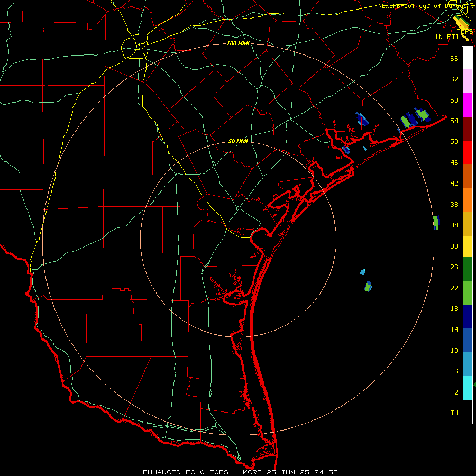Click the "100 NMI" range ring label
Screen dimensions: 476x476
[x=238, y=44]
